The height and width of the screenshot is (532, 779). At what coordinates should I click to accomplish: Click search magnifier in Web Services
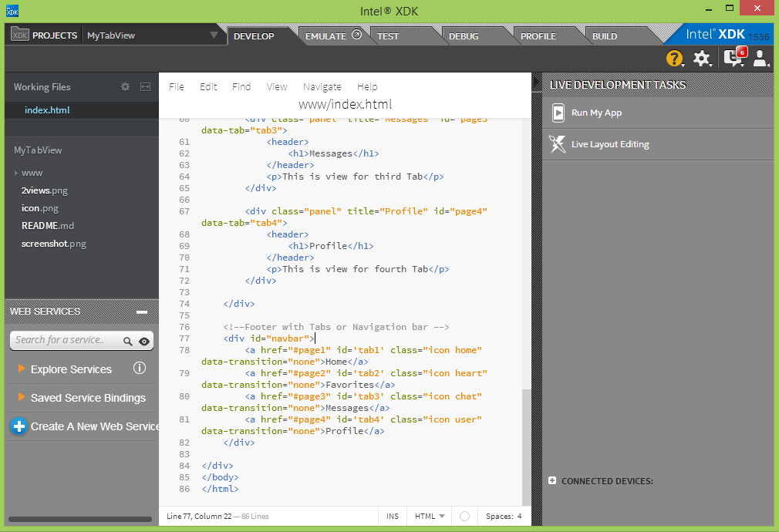(x=128, y=342)
